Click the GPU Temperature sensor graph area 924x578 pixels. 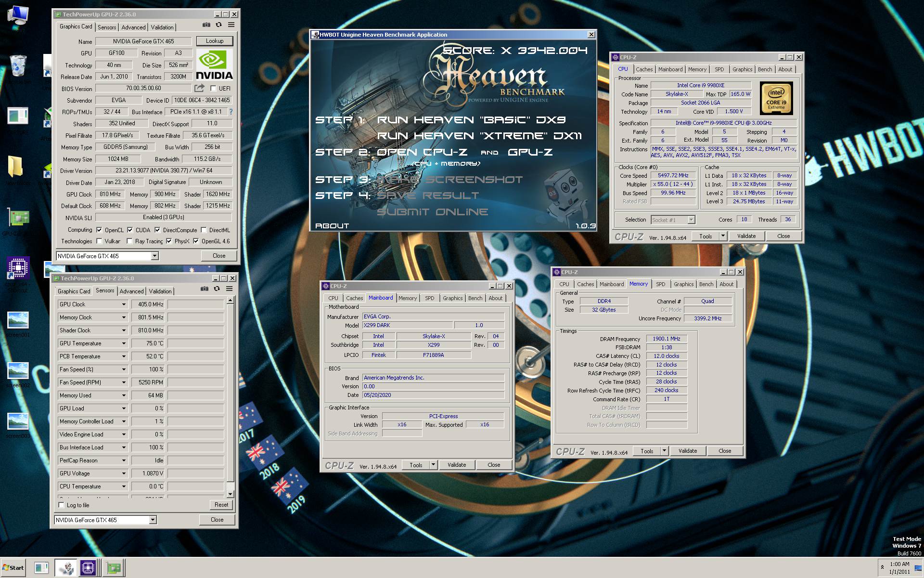coord(195,343)
